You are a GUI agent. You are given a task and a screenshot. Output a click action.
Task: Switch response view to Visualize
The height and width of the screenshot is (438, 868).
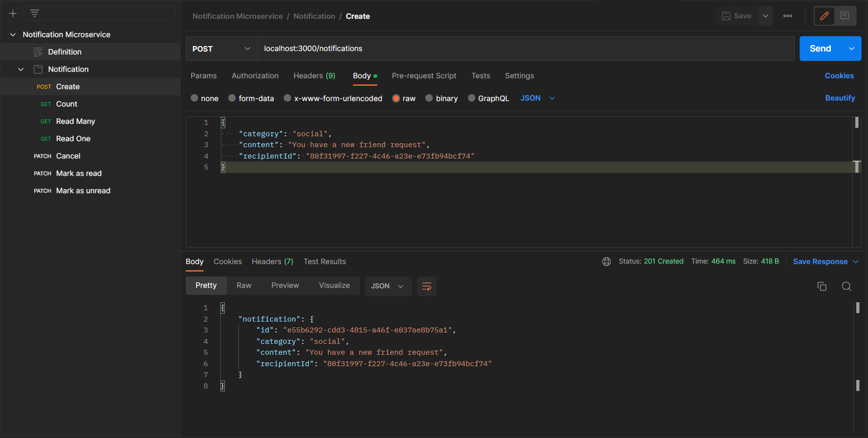tap(335, 286)
